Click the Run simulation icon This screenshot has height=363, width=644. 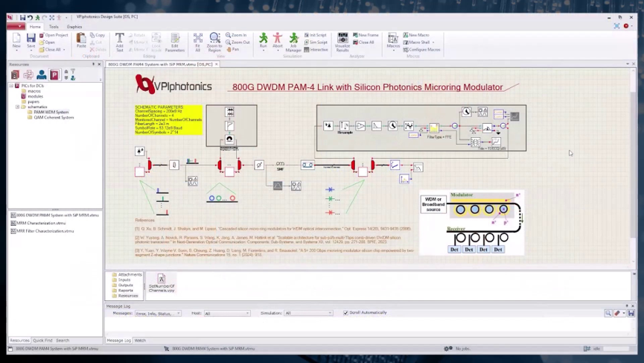point(263,40)
